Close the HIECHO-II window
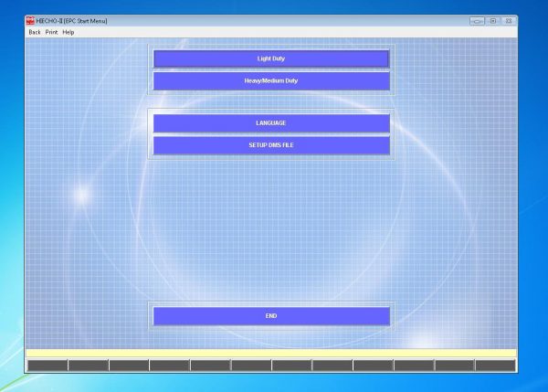 click(509, 21)
